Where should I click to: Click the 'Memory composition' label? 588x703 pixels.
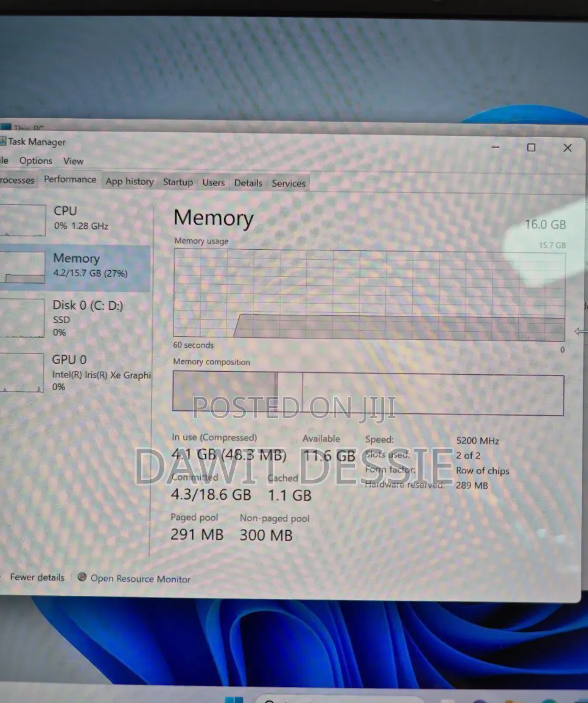tap(211, 362)
